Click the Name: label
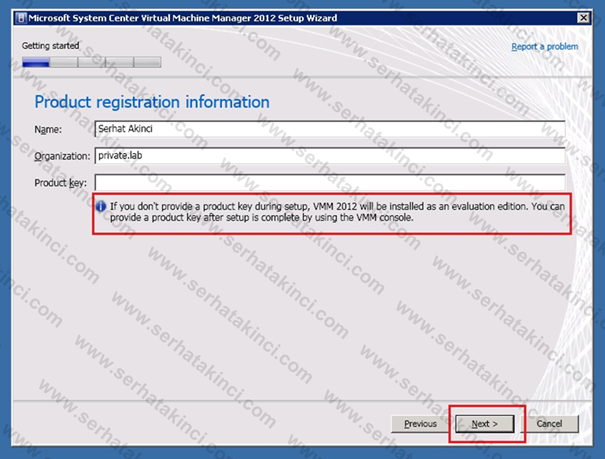The height and width of the screenshot is (459, 605). (x=48, y=130)
